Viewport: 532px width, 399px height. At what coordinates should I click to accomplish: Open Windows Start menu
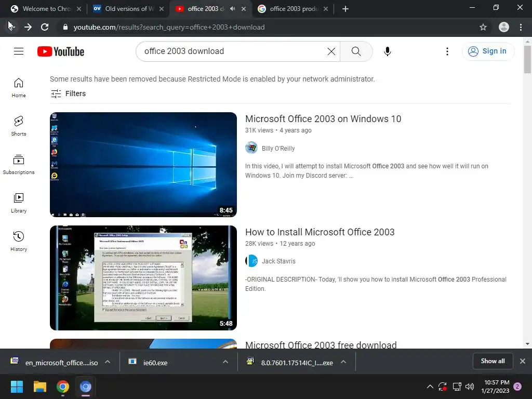coord(17,387)
